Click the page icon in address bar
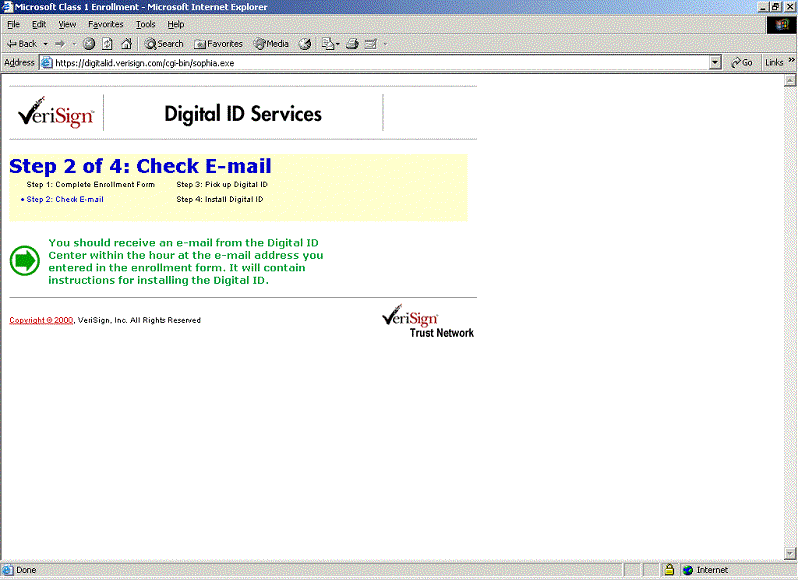The height and width of the screenshot is (580, 798). coord(46,63)
